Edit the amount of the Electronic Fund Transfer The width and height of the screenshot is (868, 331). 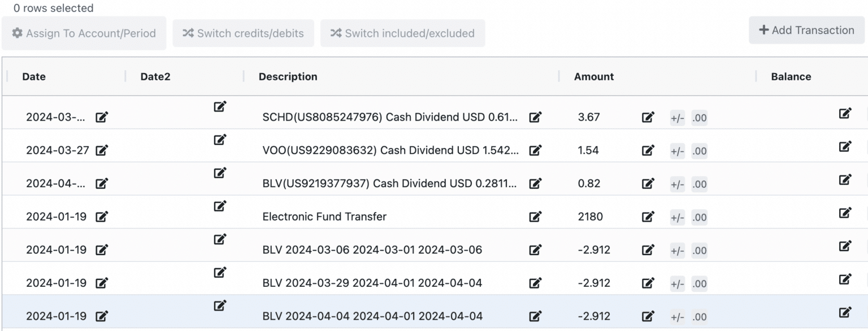(x=646, y=217)
